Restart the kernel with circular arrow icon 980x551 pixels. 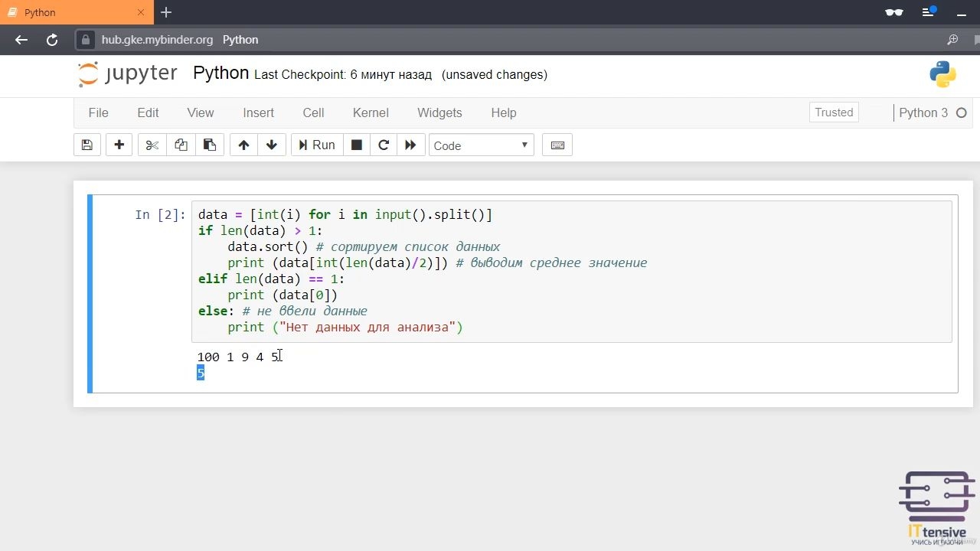coord(384,145)
